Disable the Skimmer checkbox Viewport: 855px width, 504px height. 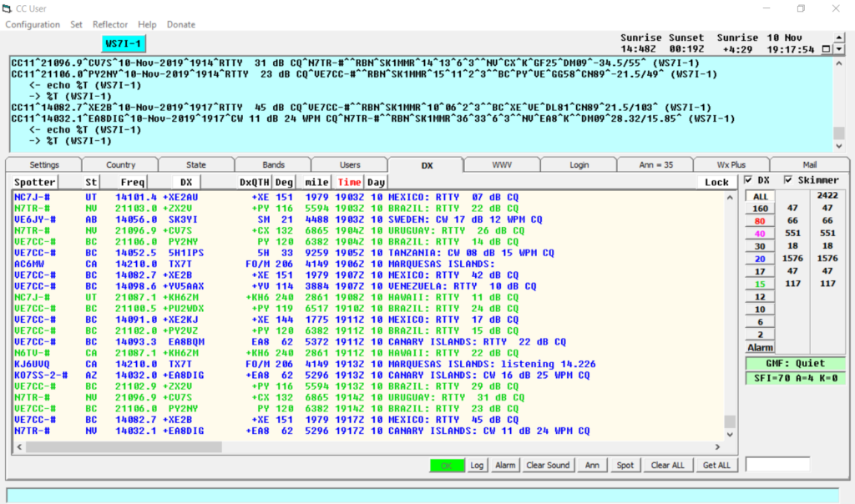tap(788, 180)
